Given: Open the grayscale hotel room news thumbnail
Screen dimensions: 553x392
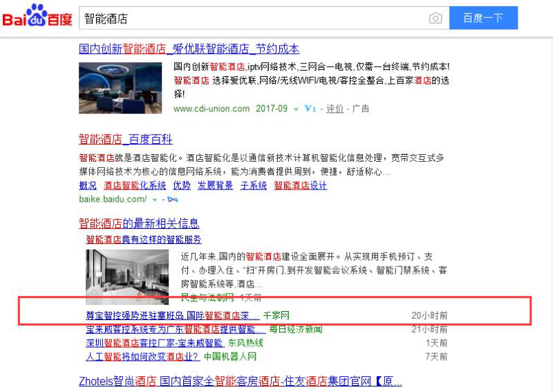Looking at the screenshot, I should (x=127, y=277).
